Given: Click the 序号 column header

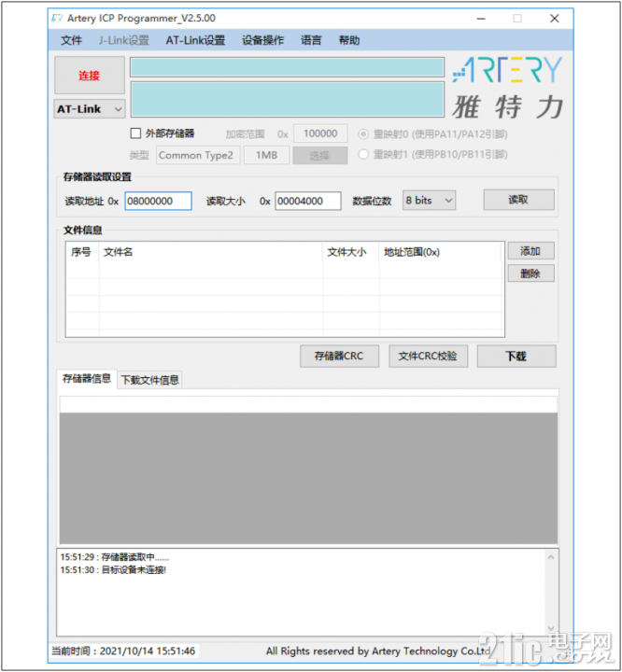Looking at the screenshot, I should 82,252.
